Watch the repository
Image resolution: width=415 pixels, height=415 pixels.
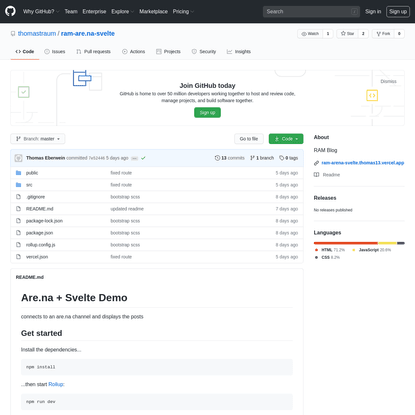tap(310, 34)
